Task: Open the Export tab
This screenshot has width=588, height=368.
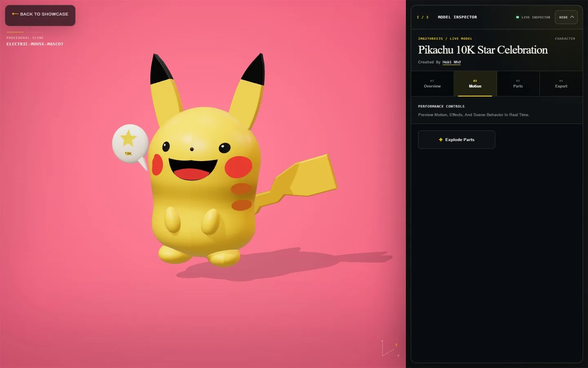Action: [x=561, y=84]
